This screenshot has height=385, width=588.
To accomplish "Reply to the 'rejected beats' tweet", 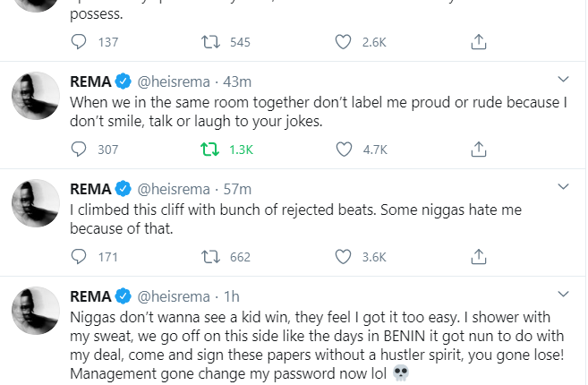I will (80, 257).
